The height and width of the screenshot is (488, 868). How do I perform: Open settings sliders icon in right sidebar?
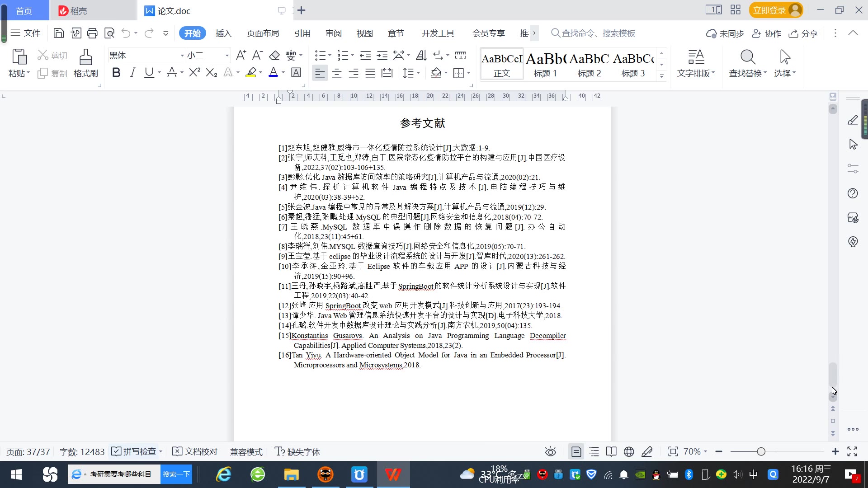coord(853,169)
